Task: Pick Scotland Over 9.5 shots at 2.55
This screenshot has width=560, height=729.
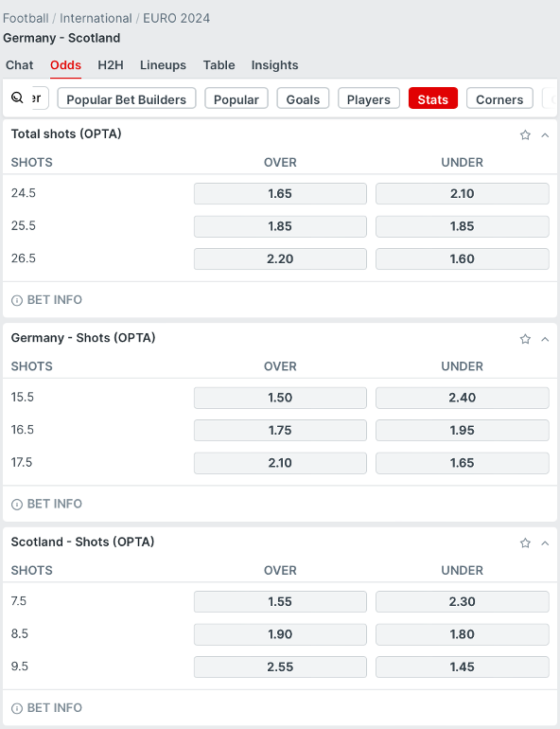Action: [280, 667]
